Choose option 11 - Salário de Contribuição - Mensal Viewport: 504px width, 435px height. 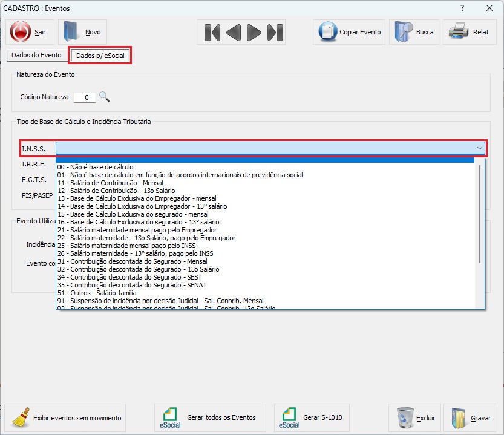tap(110, 183)
